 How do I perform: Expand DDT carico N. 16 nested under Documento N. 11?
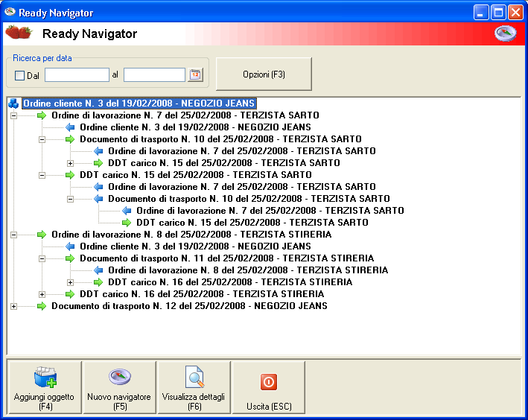point(71,282)
